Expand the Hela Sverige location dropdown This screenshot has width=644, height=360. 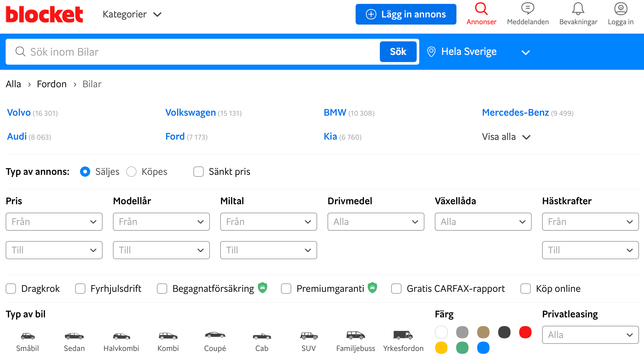pos(478,52)
